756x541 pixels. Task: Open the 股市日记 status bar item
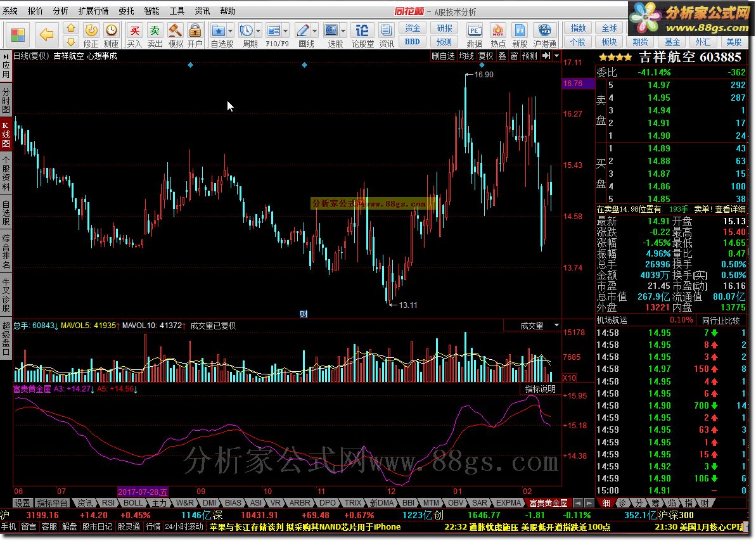coord(97,526)
